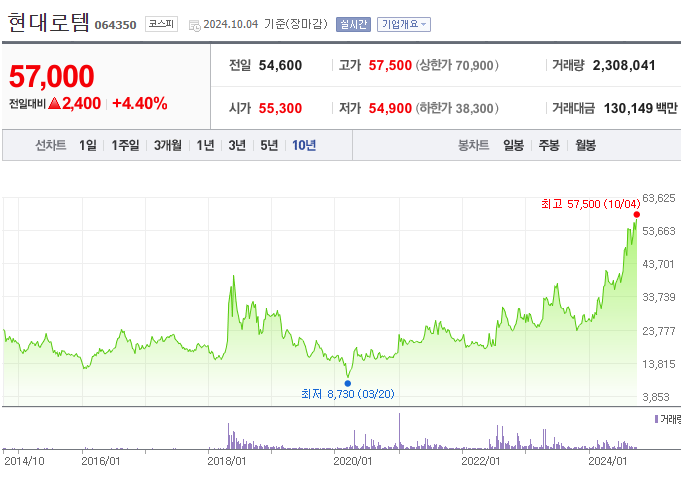
Task: Click the 하한가 38,300 lower limit text
Action: coord(457,108)
